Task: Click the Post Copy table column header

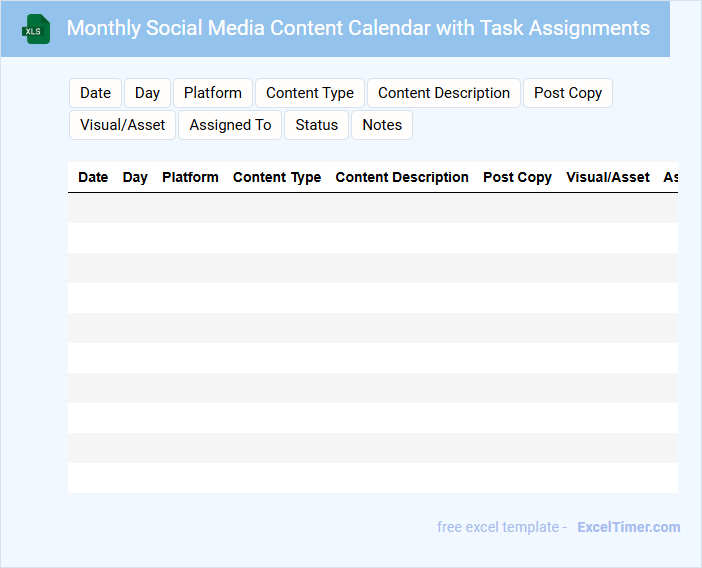Action: point(517,177)
